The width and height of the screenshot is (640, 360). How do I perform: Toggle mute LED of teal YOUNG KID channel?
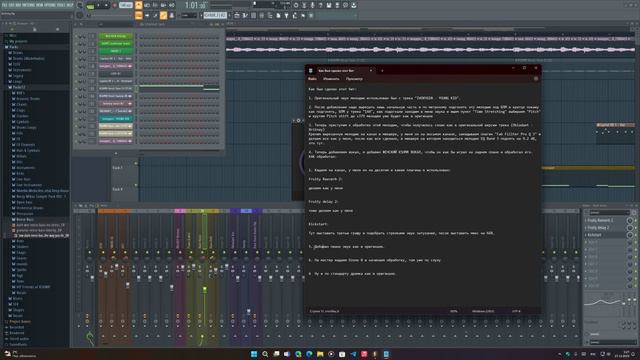[76, 119]
